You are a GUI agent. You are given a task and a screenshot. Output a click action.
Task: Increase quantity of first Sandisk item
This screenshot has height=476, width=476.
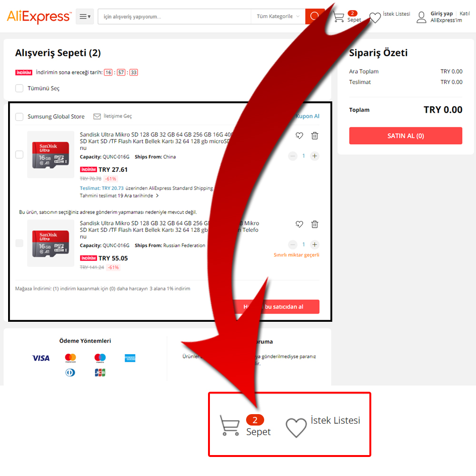click(x=315, y=156)
